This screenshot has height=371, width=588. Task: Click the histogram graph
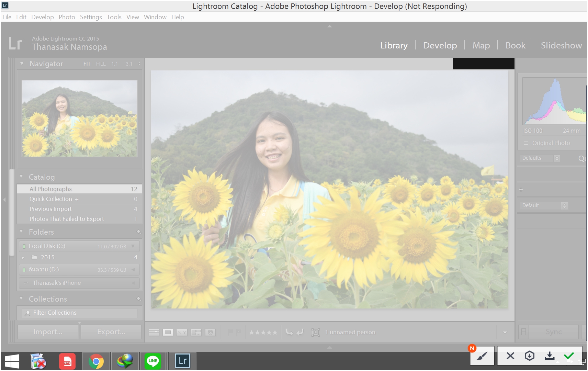point(554,101)
